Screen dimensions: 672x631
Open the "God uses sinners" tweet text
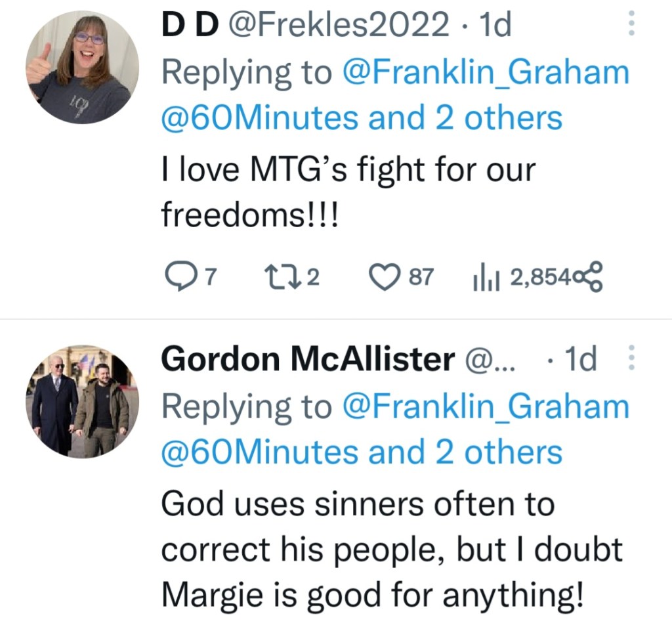[391, 550]
